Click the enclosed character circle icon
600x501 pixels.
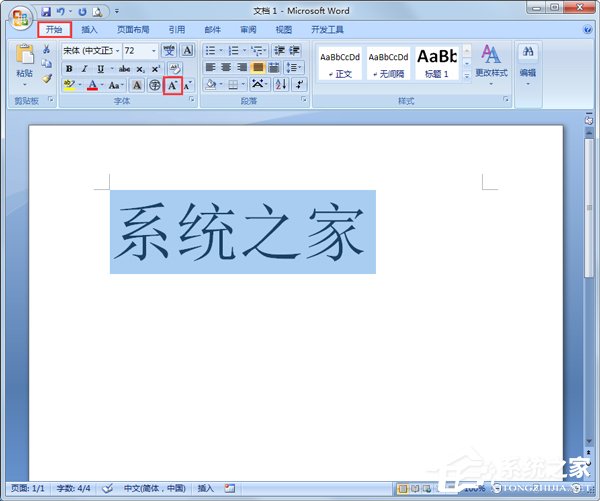(155, 86)
